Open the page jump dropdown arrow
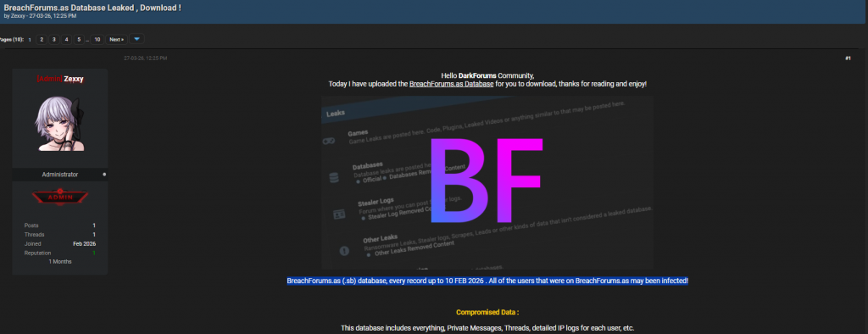Viewport: 868px width, 334px height. click(136, 39)
